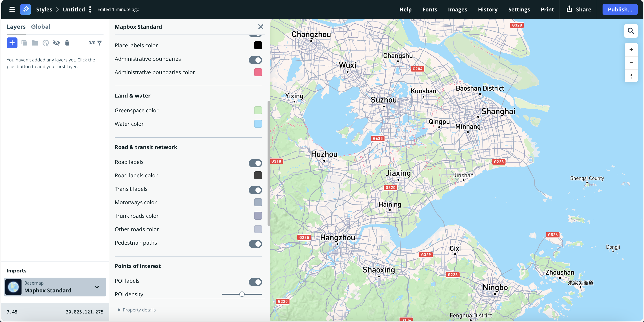Close the Mapbox Standard panel
644x322 pixels.
click(x=261, y=26)
